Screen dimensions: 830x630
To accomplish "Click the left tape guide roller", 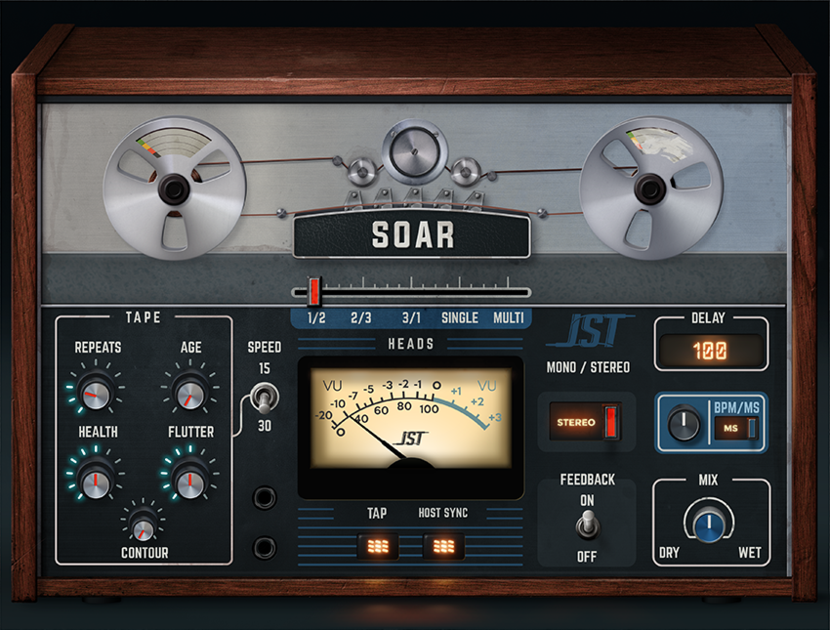I will click(362, 171).
